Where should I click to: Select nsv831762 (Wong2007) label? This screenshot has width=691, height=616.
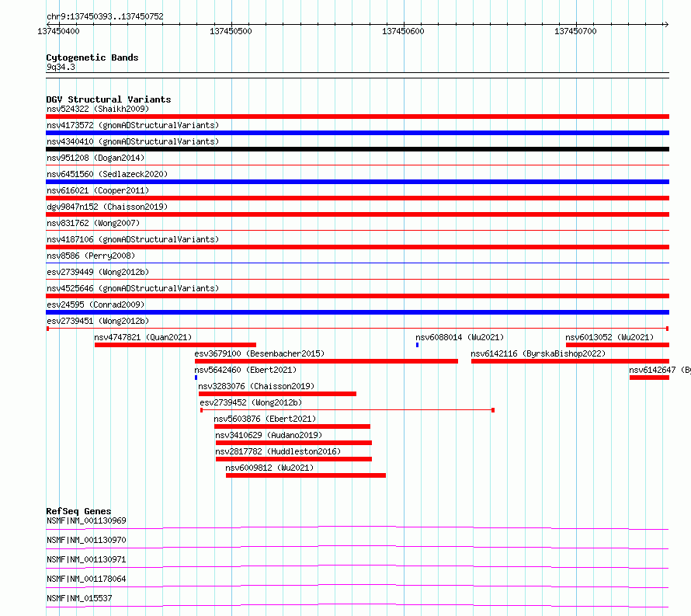coord(93,223)
